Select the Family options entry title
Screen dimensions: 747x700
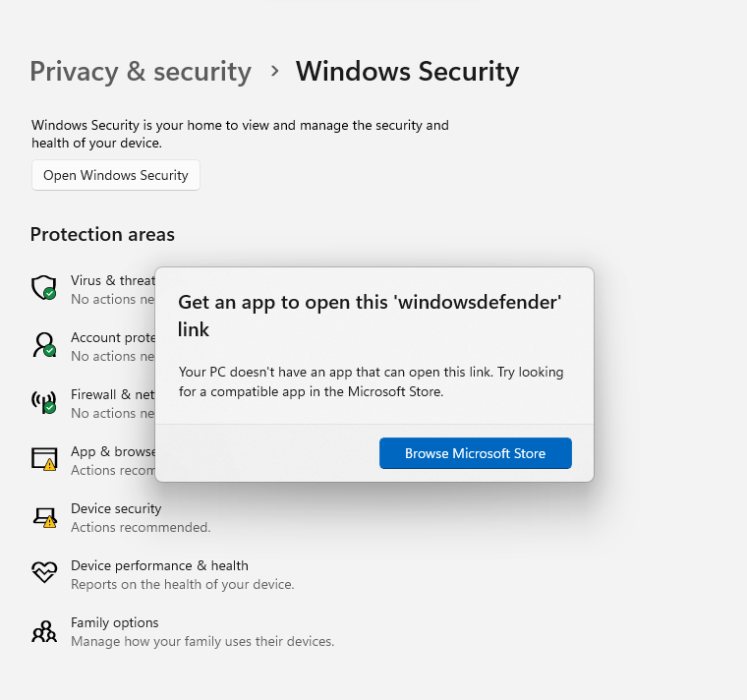click(115, 622)
